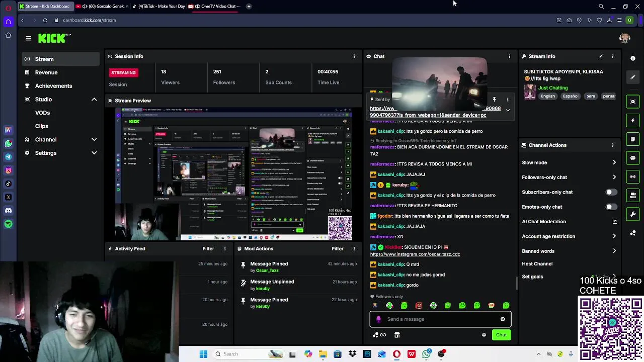Image resolution: width=644 pixels, height=362 pixels.
Task: Switch to TikTok Make Your Day tab
Action: [158, 6]
